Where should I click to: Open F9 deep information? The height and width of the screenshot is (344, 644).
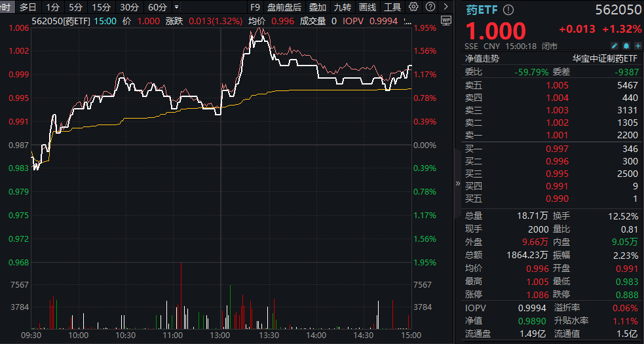[255, 7]
